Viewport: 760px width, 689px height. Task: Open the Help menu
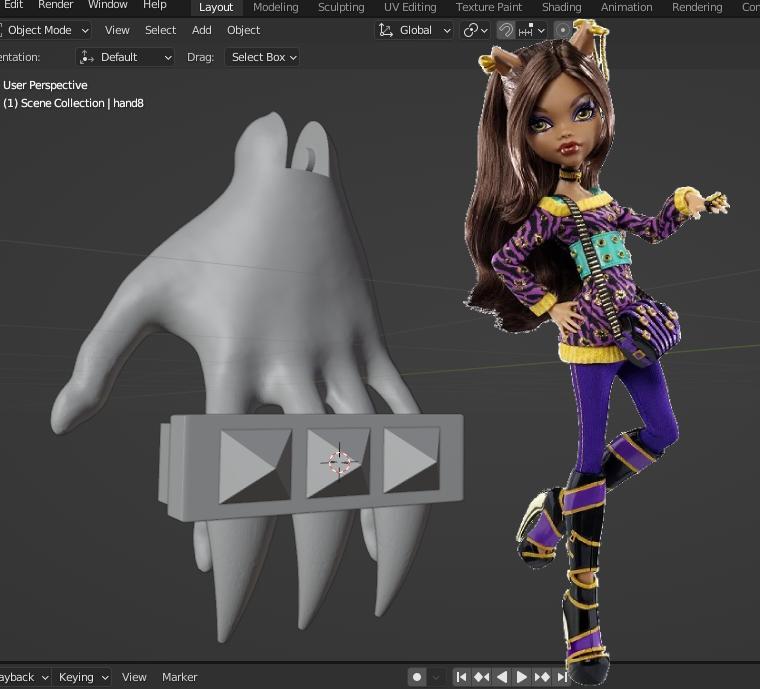pyautogui.click(x=155, y=5)
